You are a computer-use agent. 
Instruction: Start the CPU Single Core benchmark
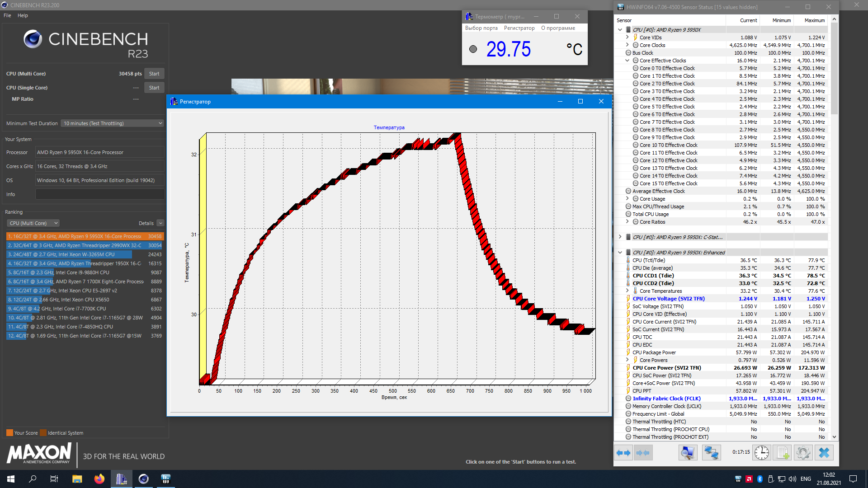point(154,88)
